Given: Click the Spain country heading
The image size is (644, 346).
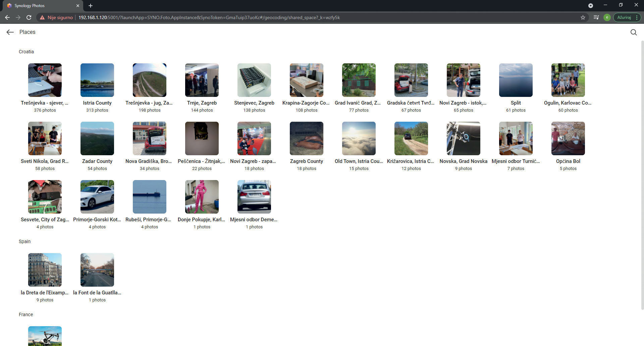Looking at the screenshot, I should (x=24, y=241).
